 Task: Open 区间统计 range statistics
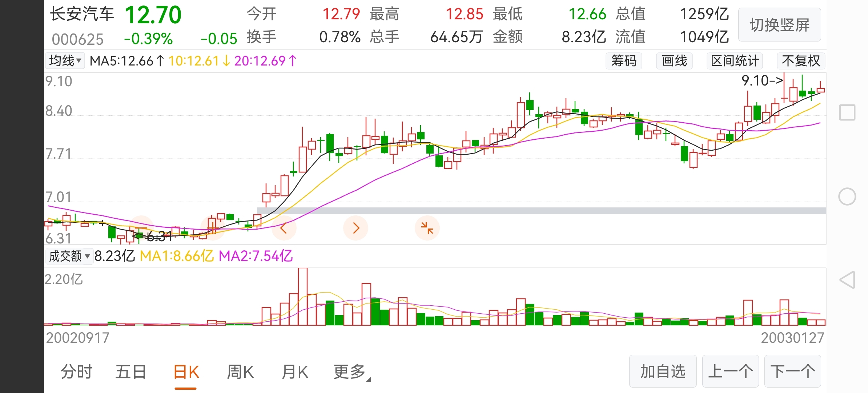(735, 61)
